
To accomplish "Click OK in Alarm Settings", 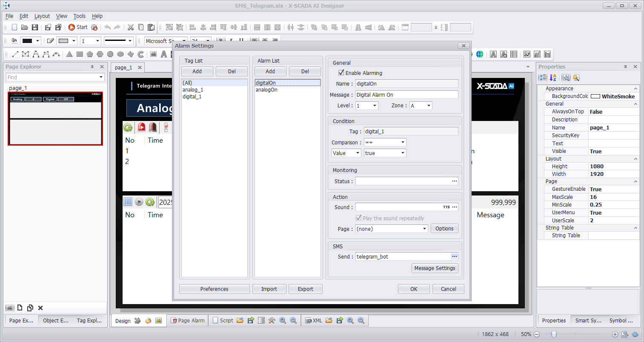I will click(414, 289).
